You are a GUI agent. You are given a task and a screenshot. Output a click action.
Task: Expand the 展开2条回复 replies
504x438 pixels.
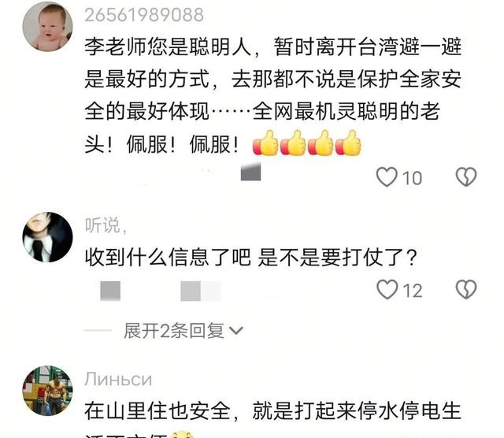(x=183, y=330)
